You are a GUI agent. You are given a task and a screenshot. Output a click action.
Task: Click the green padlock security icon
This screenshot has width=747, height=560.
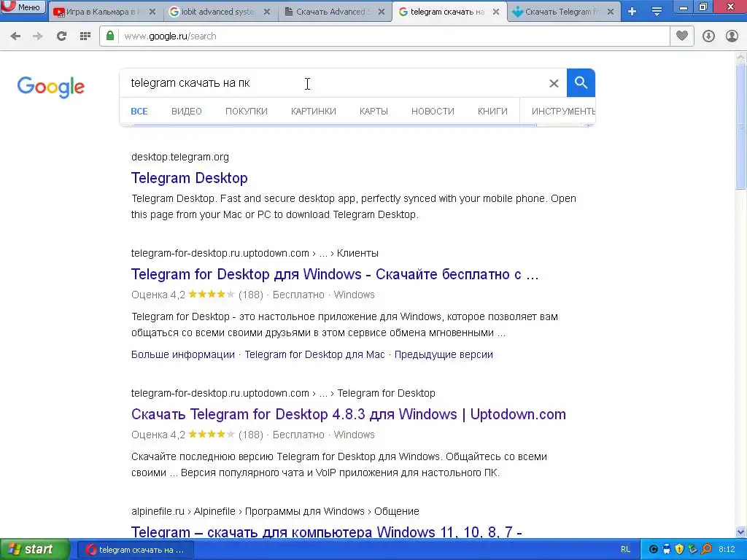110,36
